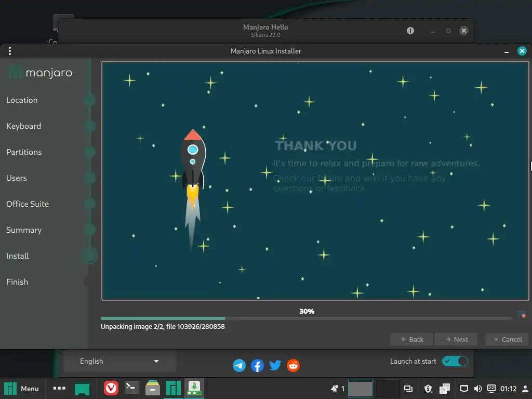This screenshot has width=532, height=399.
Task: Open the notifications bell in the panel
Action: (x=335, y=389)
